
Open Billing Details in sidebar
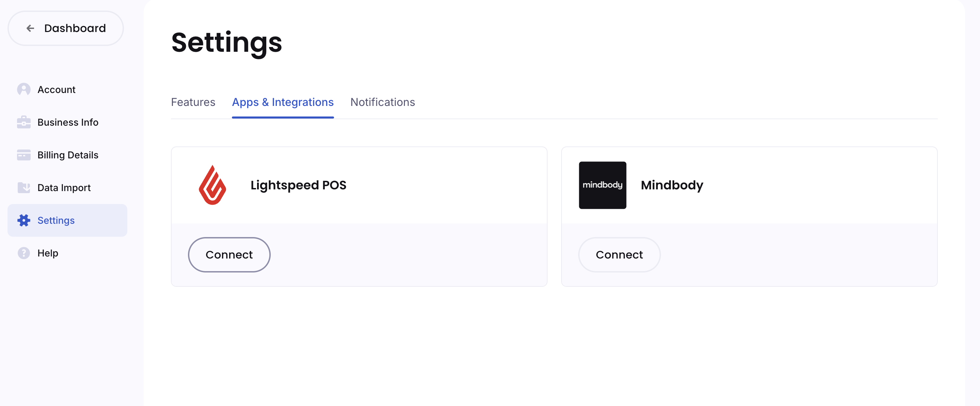[x=67, y=155]
